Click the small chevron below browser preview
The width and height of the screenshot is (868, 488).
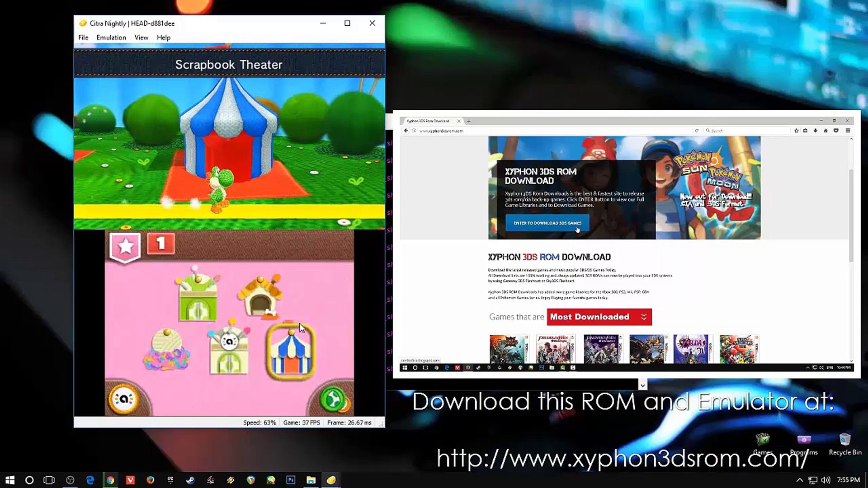pyautogui.click(x=642, y=385)
